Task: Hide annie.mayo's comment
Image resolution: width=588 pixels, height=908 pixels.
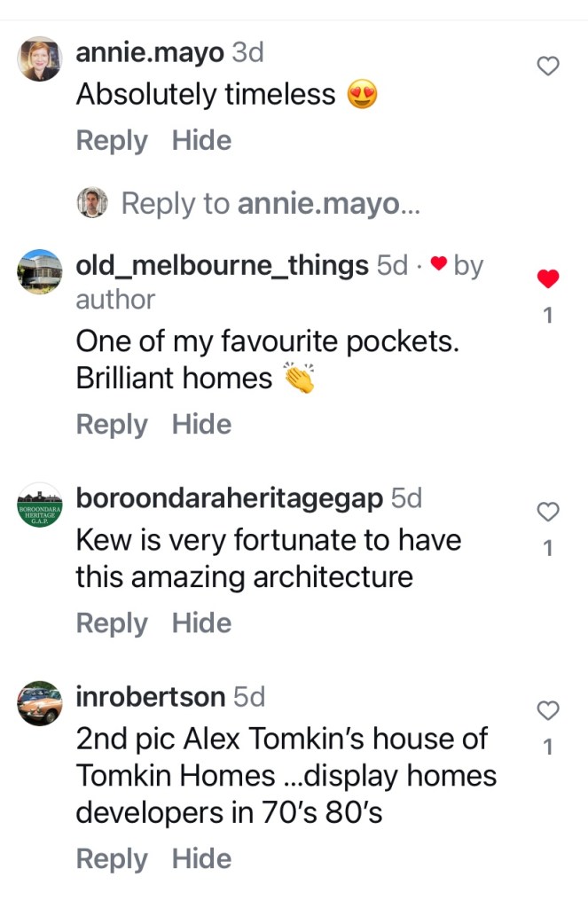Action: (201, 141)
